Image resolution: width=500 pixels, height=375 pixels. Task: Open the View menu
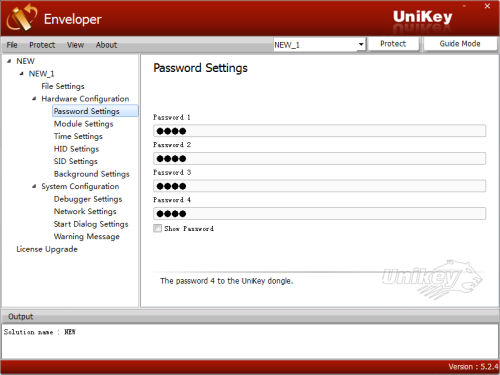[x=75, y=45]
